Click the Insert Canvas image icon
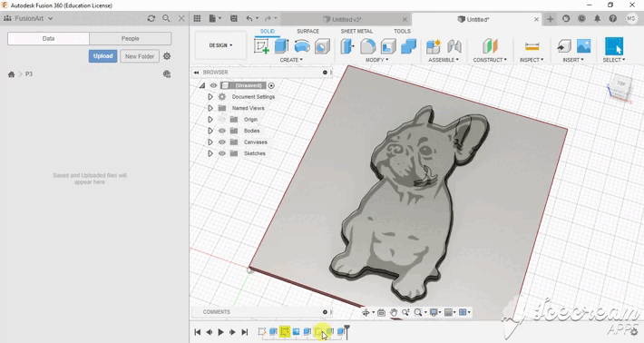The height and width of the screenshot is (343, 644). click(583, 46)
